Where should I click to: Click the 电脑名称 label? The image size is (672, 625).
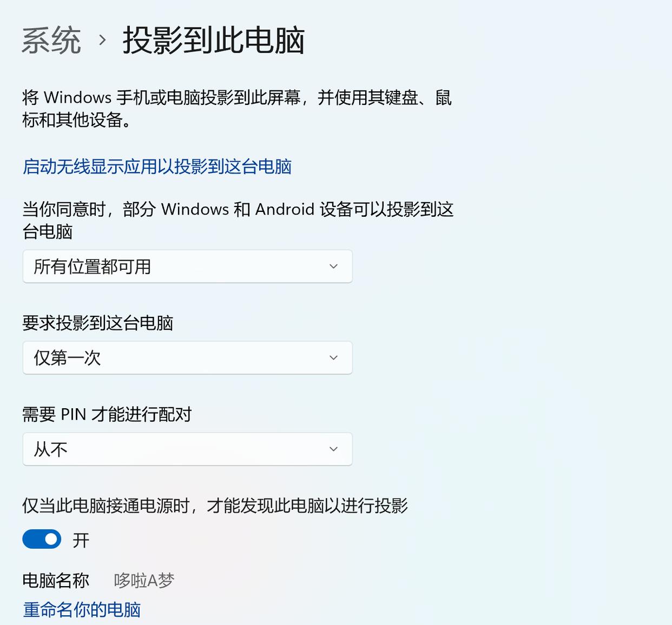[x=56, y=580]
